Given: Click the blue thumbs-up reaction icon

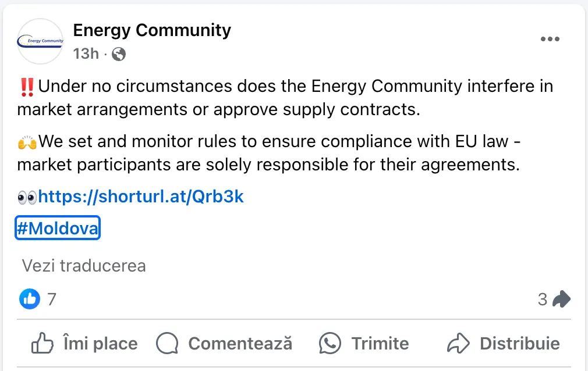Looking at the screenshot, I should pos(30,299).
